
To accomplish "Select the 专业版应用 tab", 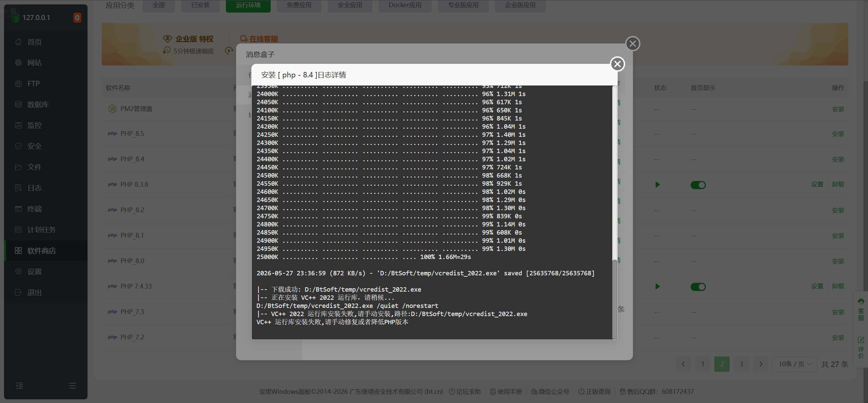I will [463, 5].
